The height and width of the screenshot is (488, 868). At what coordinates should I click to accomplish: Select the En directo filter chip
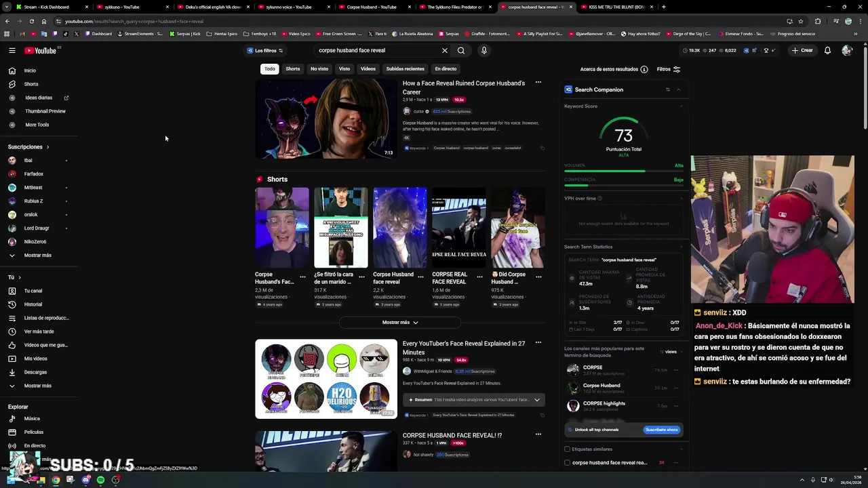(446, 68)
